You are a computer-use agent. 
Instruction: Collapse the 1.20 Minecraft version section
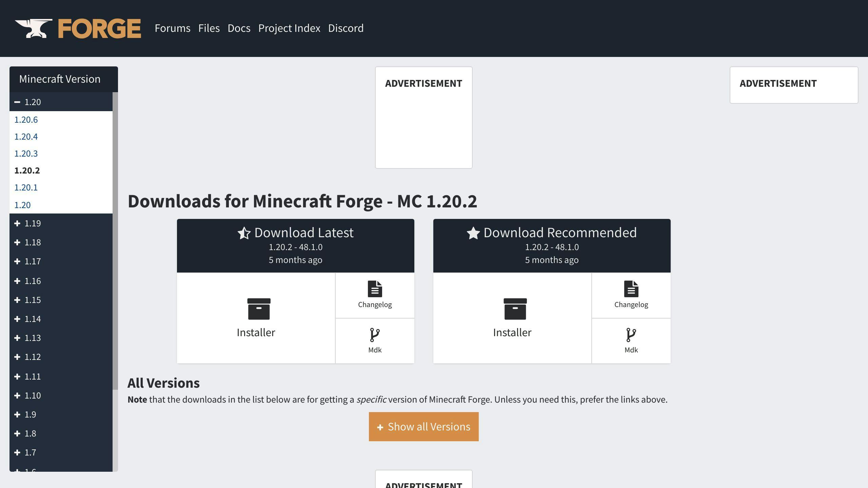(x=17, y=102)
